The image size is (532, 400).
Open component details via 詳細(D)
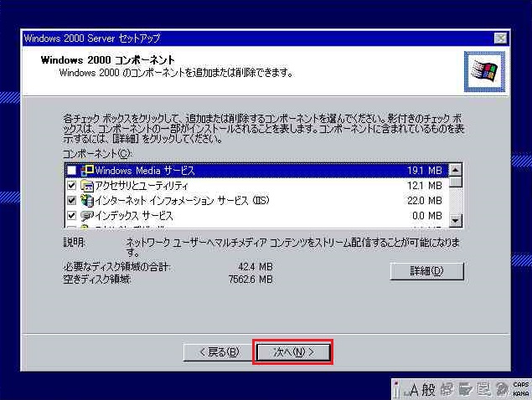click(426, 271)
